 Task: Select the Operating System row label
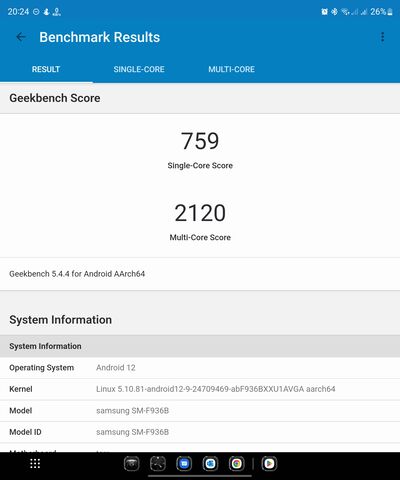(x=42, y=368)
